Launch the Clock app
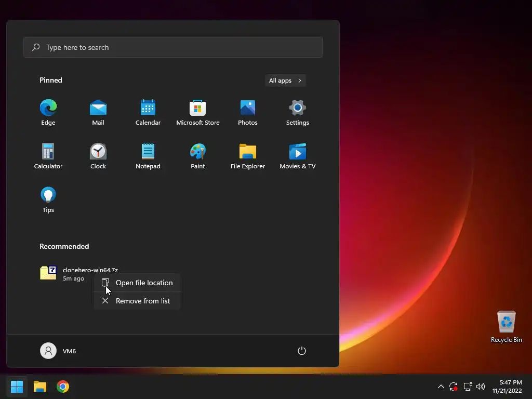 coord(98,156)
